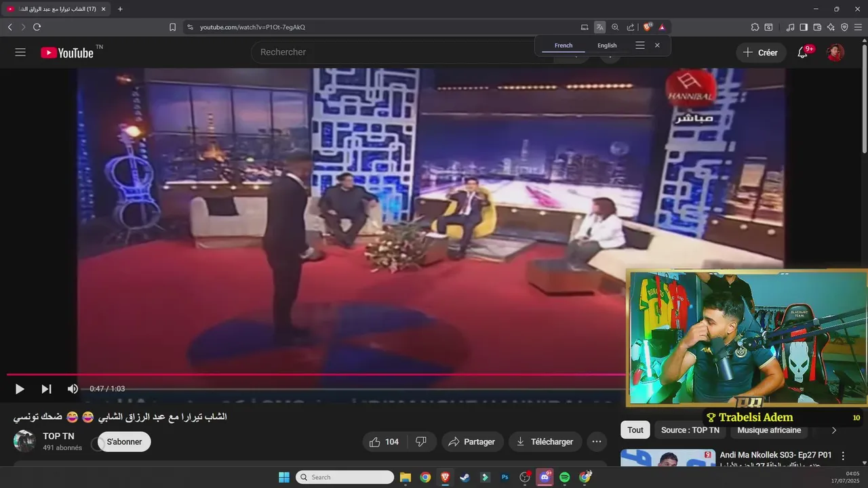
Task: Open the YouTube account avatar menu
Action: tap(835, 53)
